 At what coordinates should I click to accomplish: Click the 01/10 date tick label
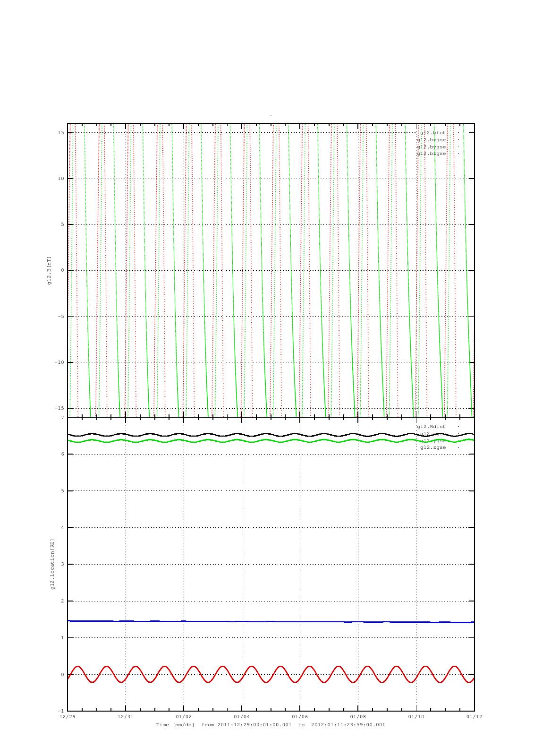coord(416,717)
